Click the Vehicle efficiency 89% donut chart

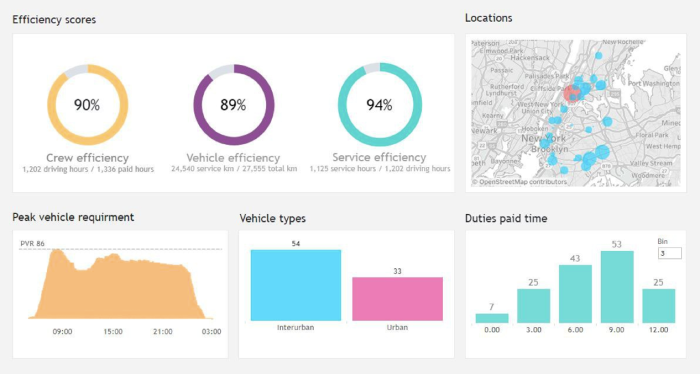click(x=233, y=105)
